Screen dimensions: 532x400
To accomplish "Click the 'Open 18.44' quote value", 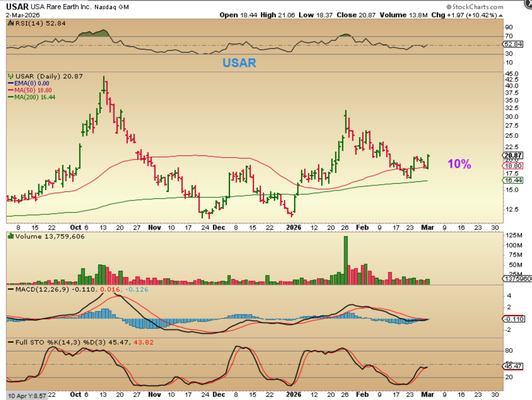I will [238, 15].
